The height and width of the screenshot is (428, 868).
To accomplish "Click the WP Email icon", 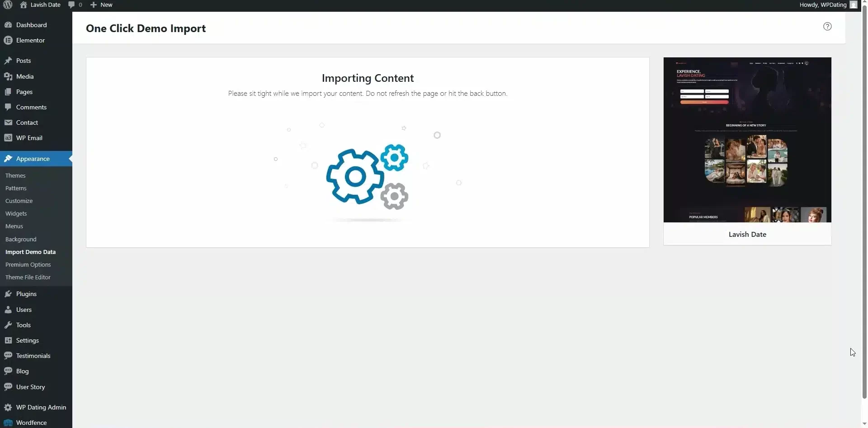I will click(8, 138).
